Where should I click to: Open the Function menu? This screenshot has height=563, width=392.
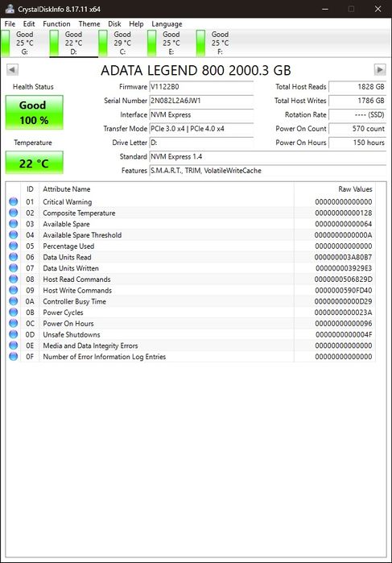(56, 23)
